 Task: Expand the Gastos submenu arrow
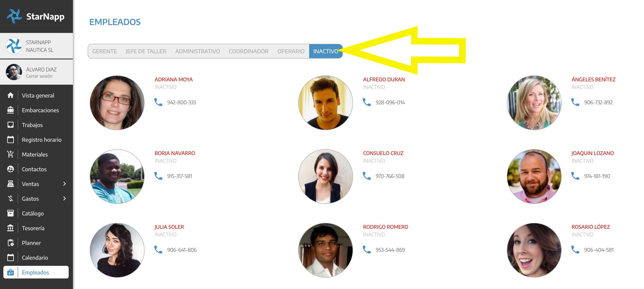[64, 199]
